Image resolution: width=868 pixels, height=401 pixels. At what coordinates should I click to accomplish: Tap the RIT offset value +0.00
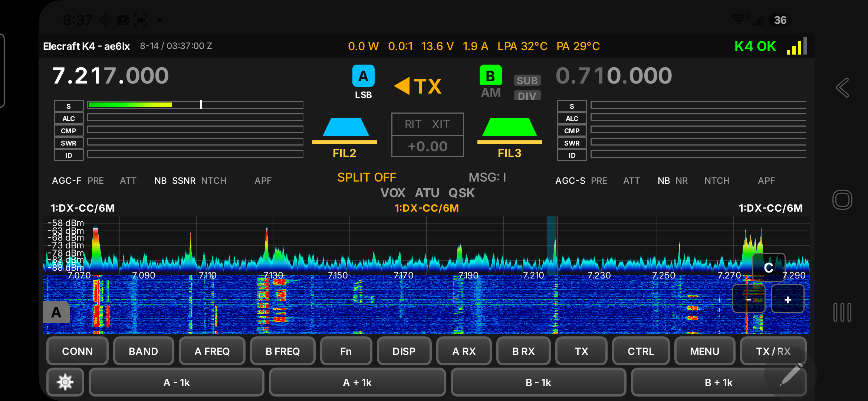coord(428,146)
